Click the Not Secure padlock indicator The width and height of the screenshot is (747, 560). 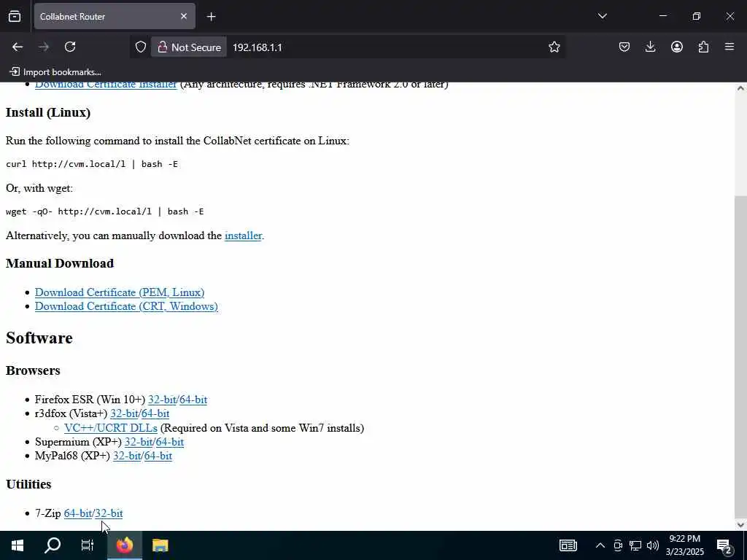pyautogui.click(x=189, y=47)
